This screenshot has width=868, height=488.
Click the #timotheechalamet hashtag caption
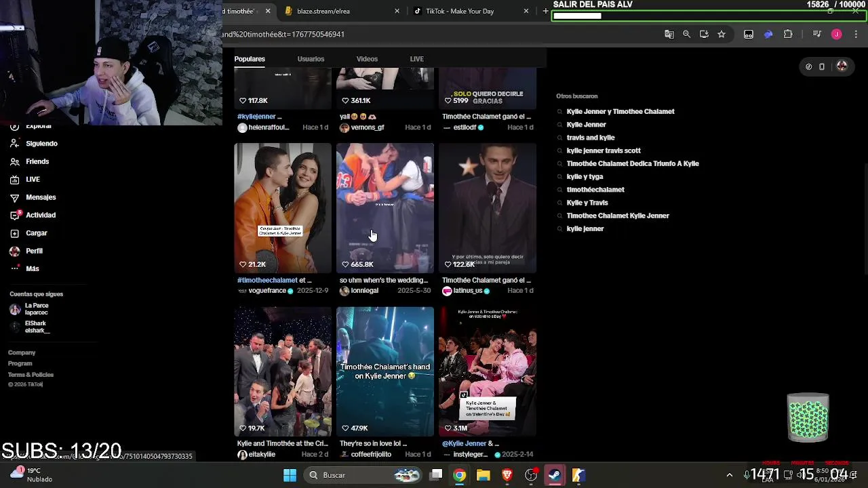pyautogui.click(x=267, y=280)
